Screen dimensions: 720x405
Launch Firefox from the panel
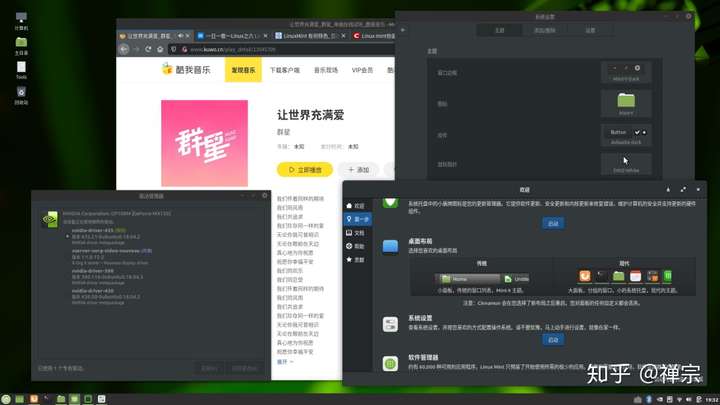pos(34,399)
